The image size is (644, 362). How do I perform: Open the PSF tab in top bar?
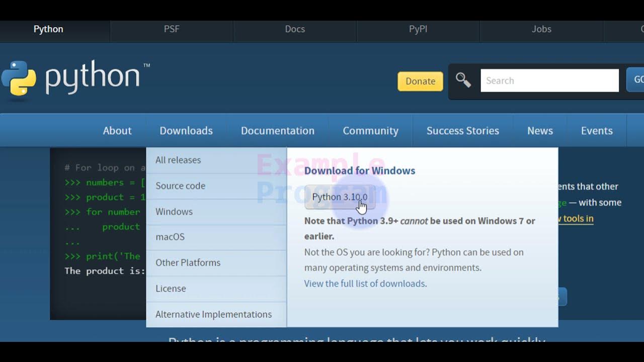pos(172,29)
